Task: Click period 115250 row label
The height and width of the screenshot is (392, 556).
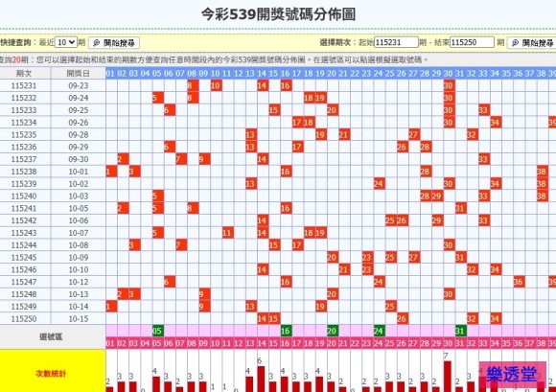Action: [x=24, y=318]
